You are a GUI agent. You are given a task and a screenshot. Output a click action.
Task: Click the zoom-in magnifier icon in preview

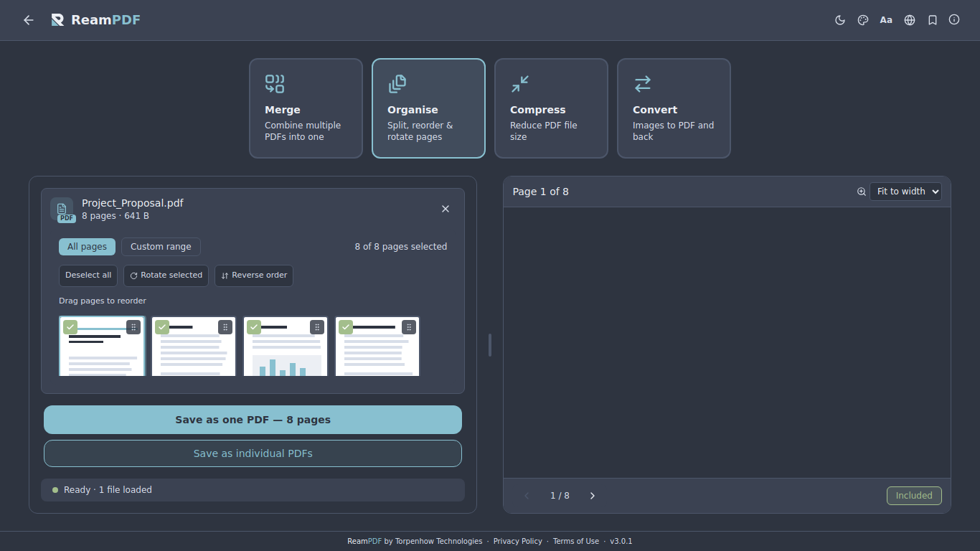coord(862,192)
